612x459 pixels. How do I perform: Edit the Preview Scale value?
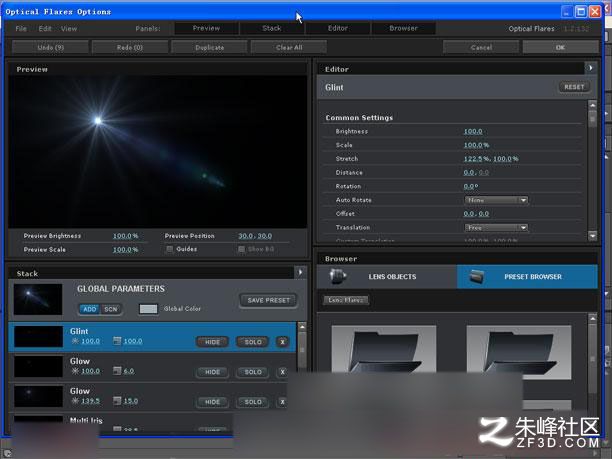125,249
